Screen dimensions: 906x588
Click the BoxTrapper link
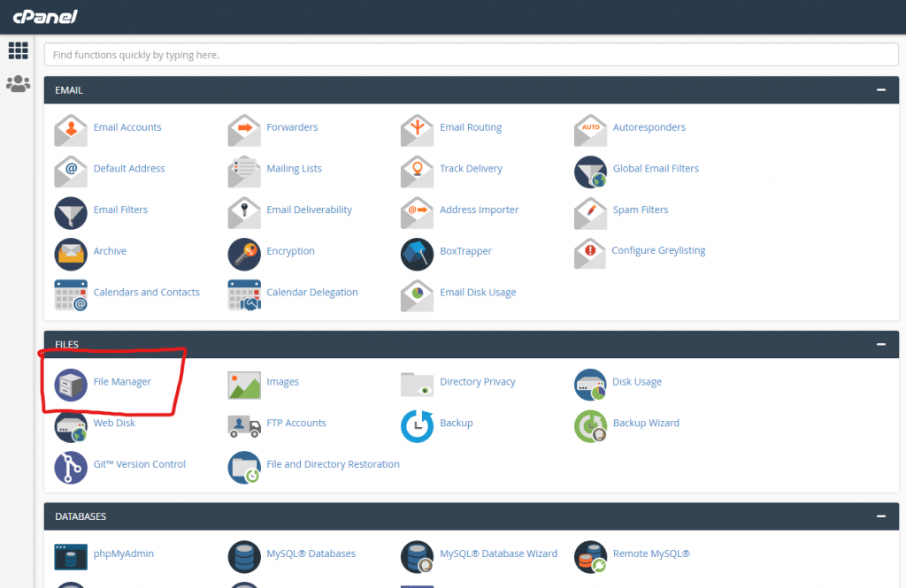465,251
